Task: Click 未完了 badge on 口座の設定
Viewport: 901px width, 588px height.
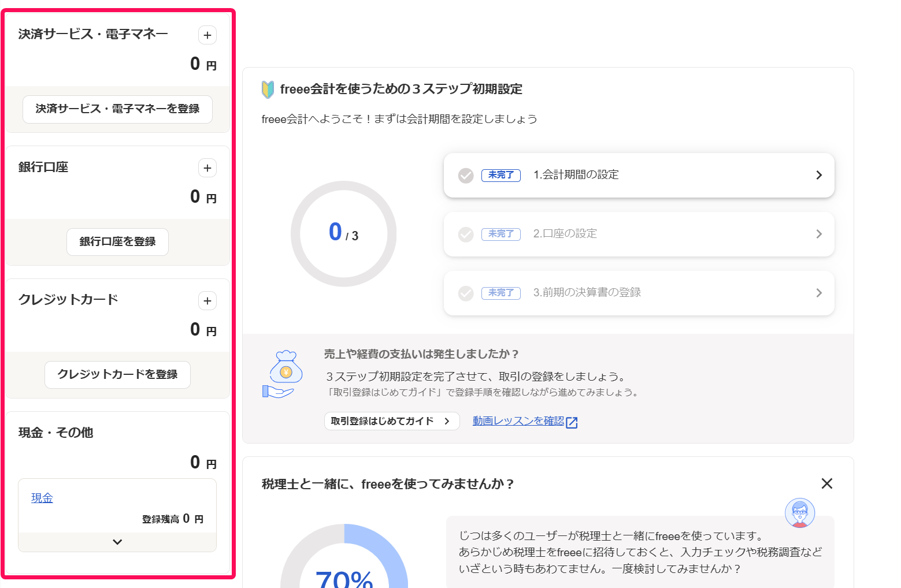Action: click(x=501, y=234)
